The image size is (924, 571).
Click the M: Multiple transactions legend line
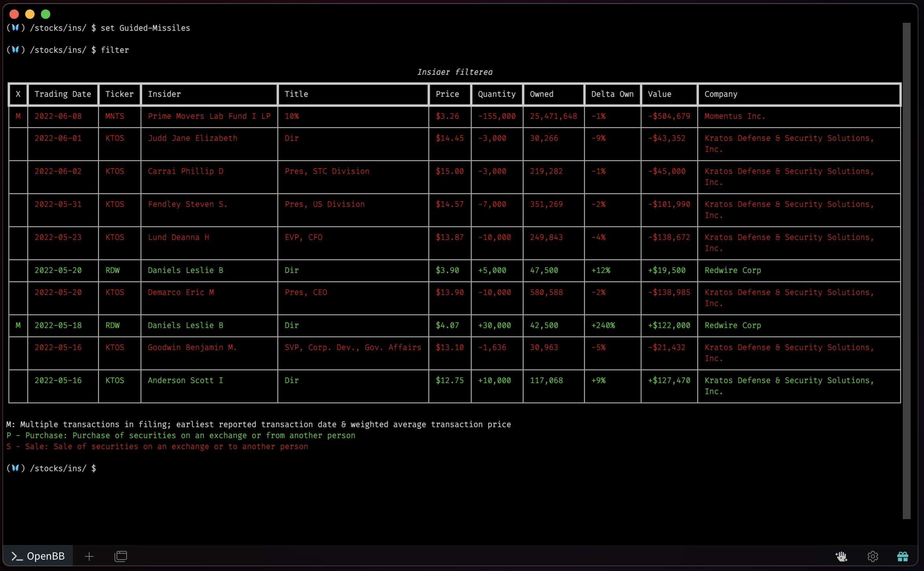click(x=258, y=424)
